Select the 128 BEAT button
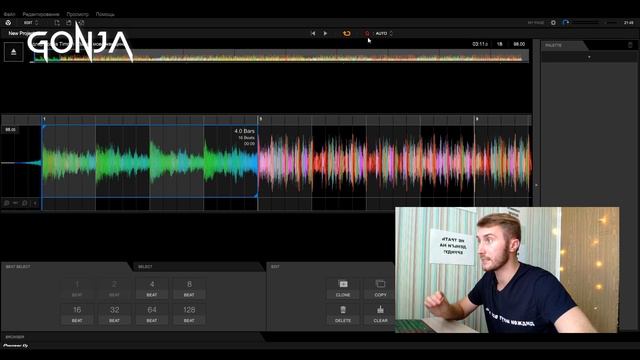 coord(189,314)
